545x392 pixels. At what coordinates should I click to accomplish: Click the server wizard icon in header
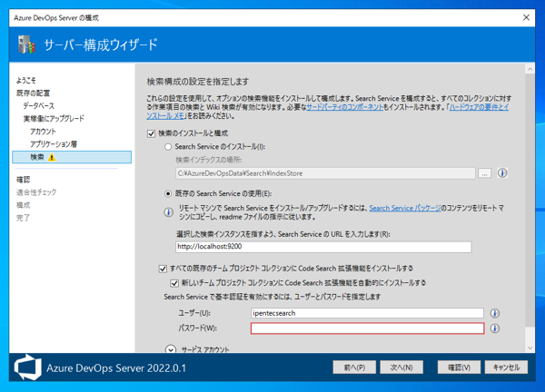26,44
